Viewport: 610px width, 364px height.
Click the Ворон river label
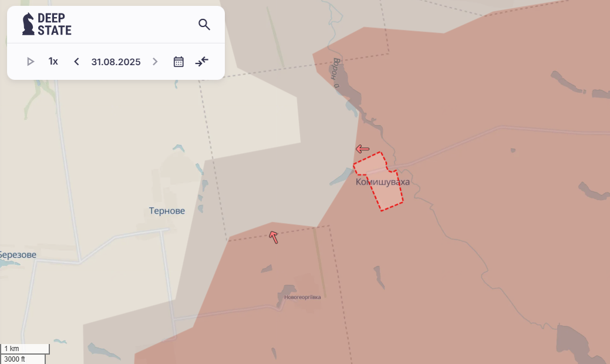click(x=335, y=73)
